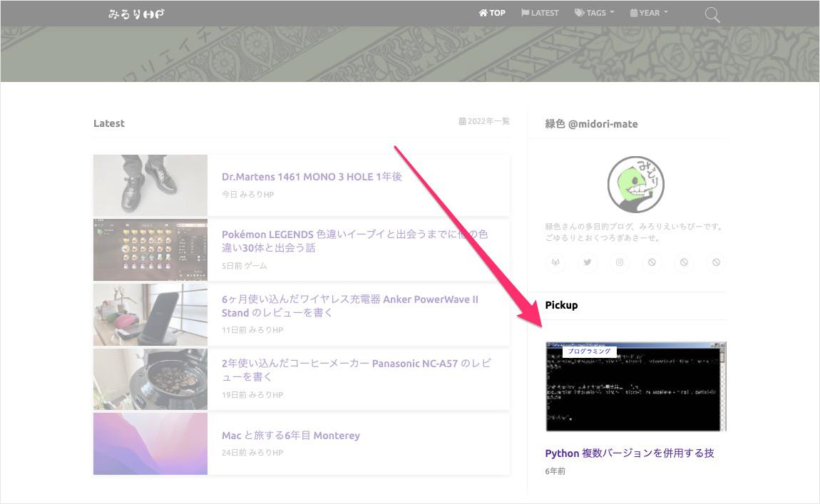Click the coffee maker thumbnail
Viewport: 820px width, 504px height.
point(150,379)
